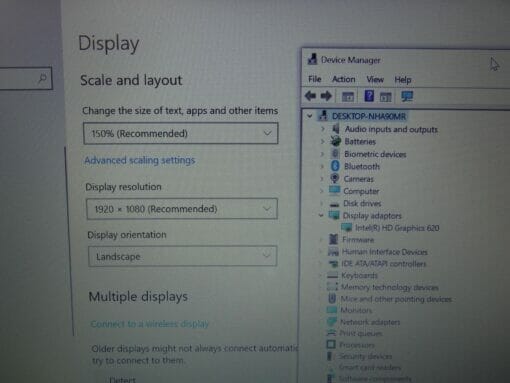
Task: Expand the Biometric devices node arrow
Action: 322,154
